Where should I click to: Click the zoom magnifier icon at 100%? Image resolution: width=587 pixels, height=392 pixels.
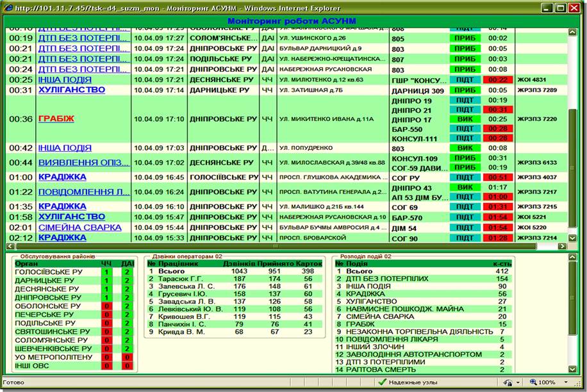(x=533, y=382)
